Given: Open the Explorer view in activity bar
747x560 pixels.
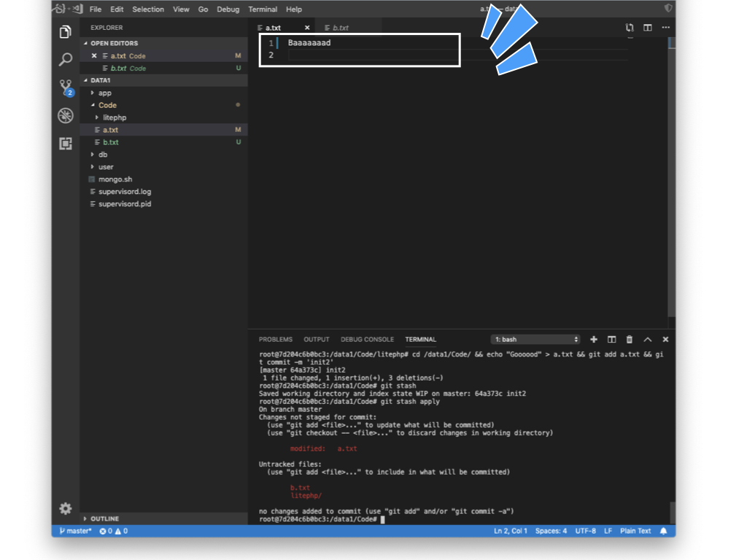Looking at the screenshot, I should 66,32.
